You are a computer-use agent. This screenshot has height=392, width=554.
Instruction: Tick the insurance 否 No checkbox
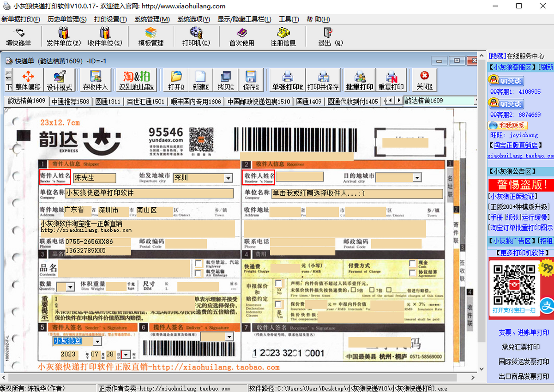pyautogui.click(x=278, y=283)
